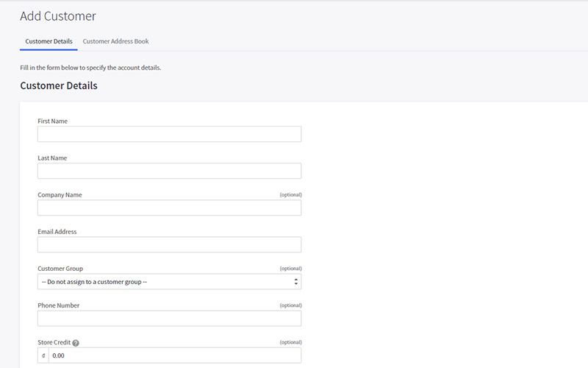Click the Email Address label
Image resolution: width=588 pixels, height=368 pixels.
click(57, 232)
